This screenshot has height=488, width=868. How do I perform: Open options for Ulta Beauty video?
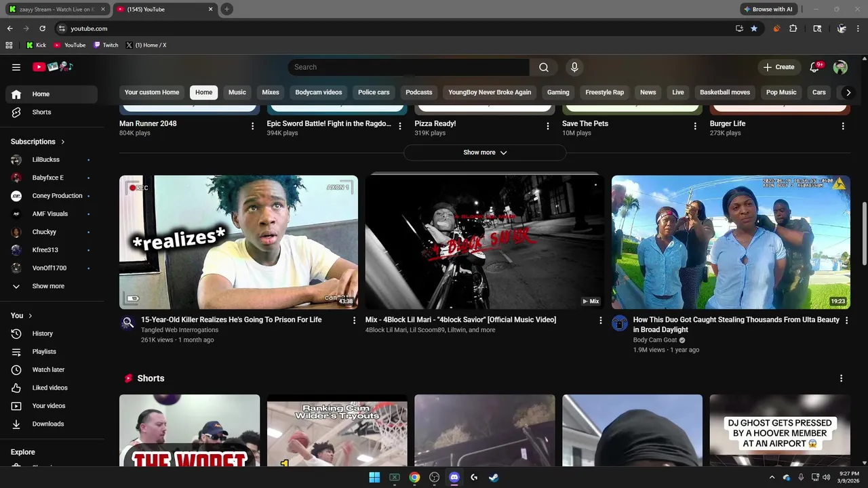click(x=846, y=320)
